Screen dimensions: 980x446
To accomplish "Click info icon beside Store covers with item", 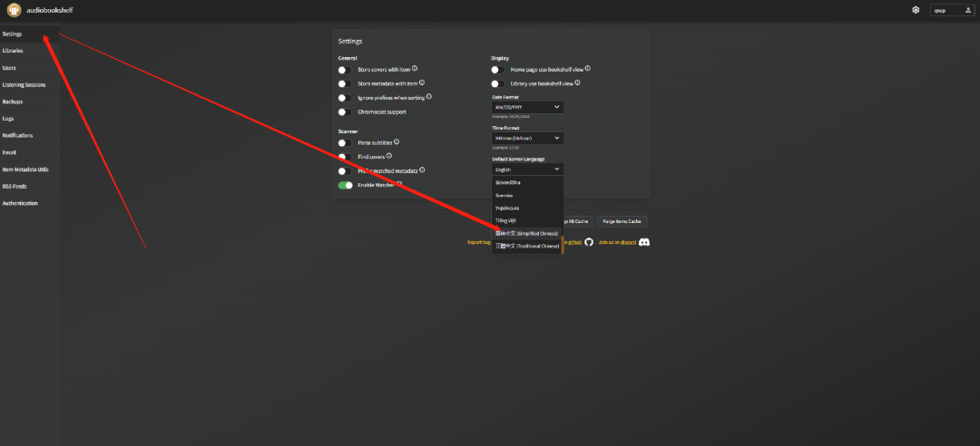I will pos(415,69).
